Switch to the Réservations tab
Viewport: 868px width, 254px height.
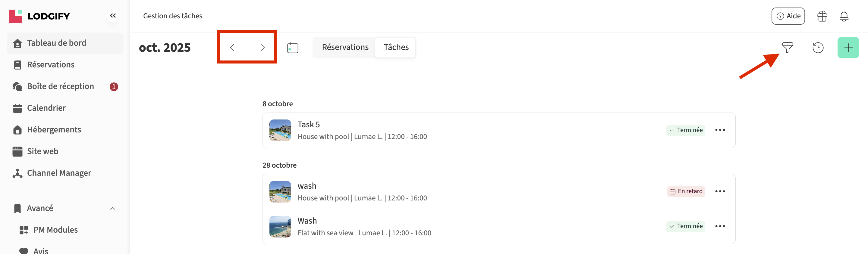pyautogui.click(x=345, y=47)
